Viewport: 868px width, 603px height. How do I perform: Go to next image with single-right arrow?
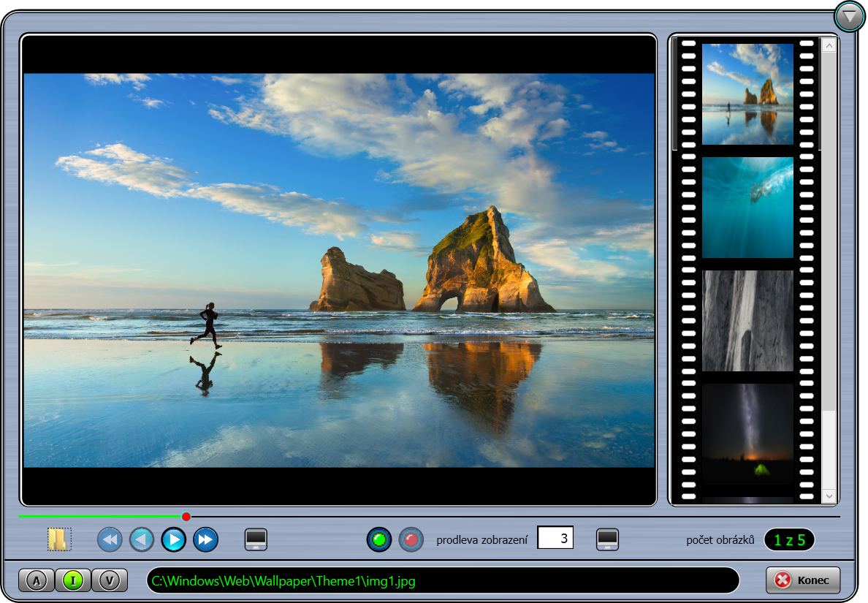[x=174, y=540]
